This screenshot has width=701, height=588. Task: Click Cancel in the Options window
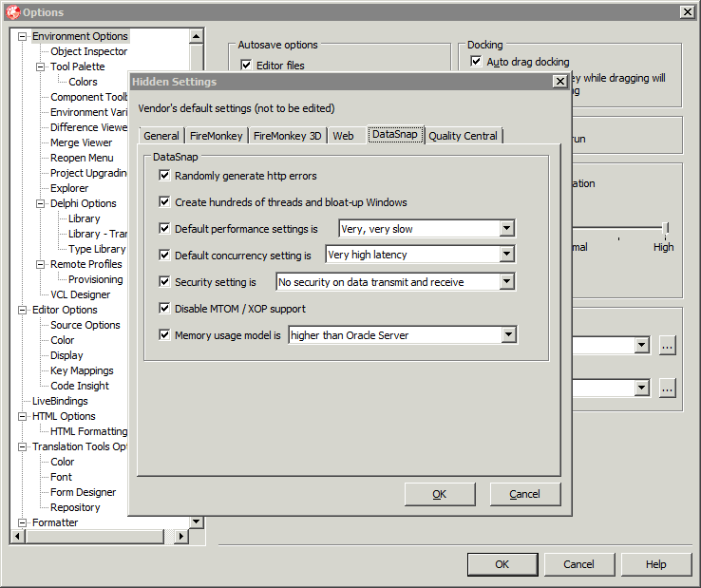point(579,564)
